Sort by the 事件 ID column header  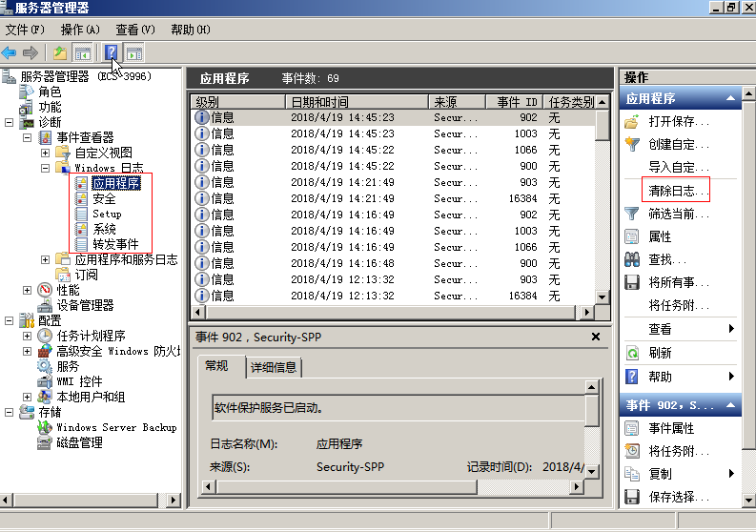[515, 102]
